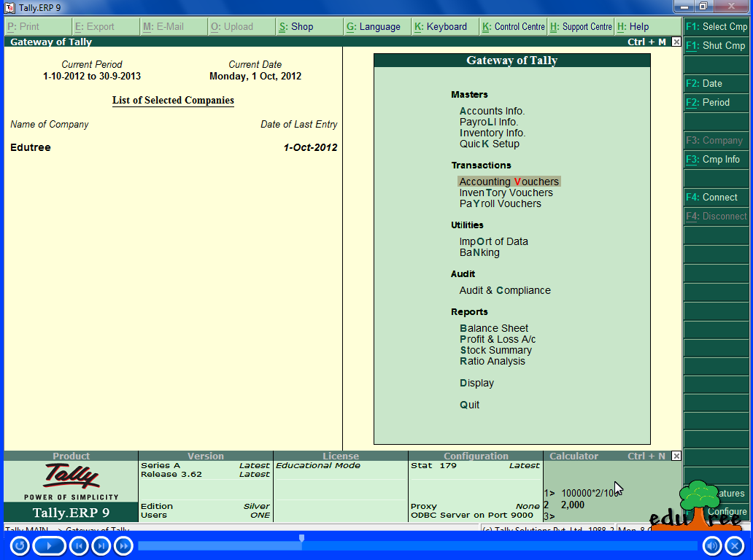Select PayroLl Info. under Masters
The height and width of the screenshot is (560, 753).
489,122
